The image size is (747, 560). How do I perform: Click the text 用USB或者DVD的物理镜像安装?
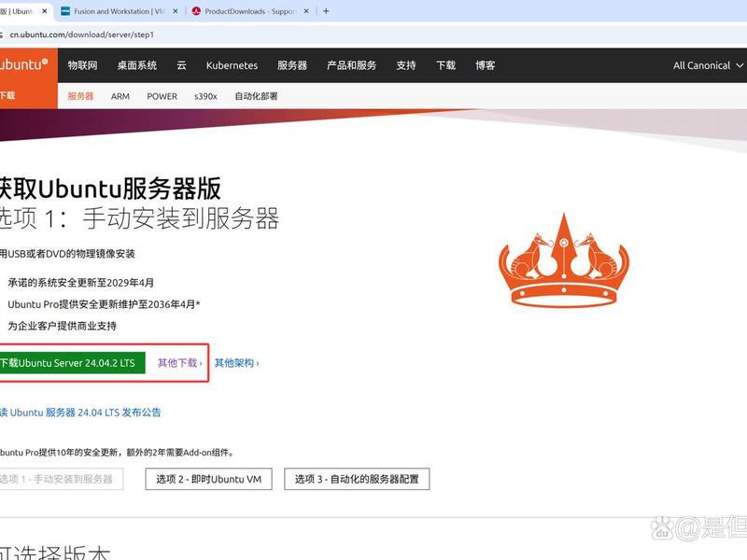[67, 253]
